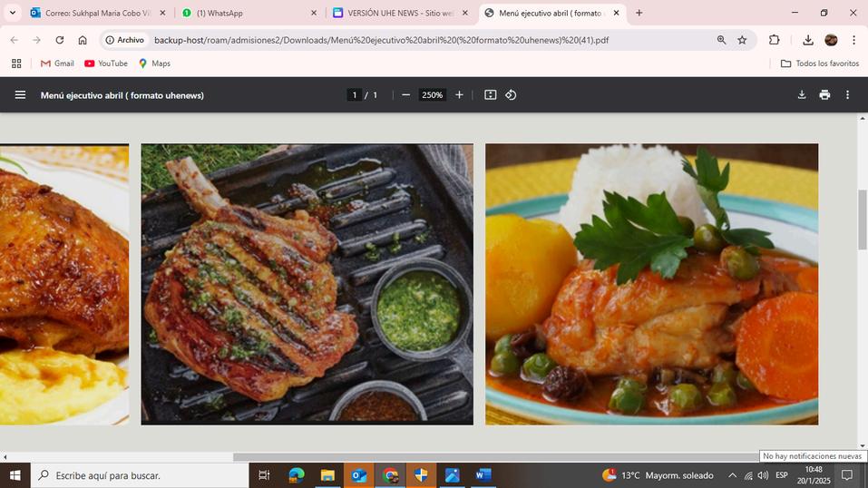Open the apps grid in bookmarks bar
868x488 pixels.
click(x=16, y=63)
